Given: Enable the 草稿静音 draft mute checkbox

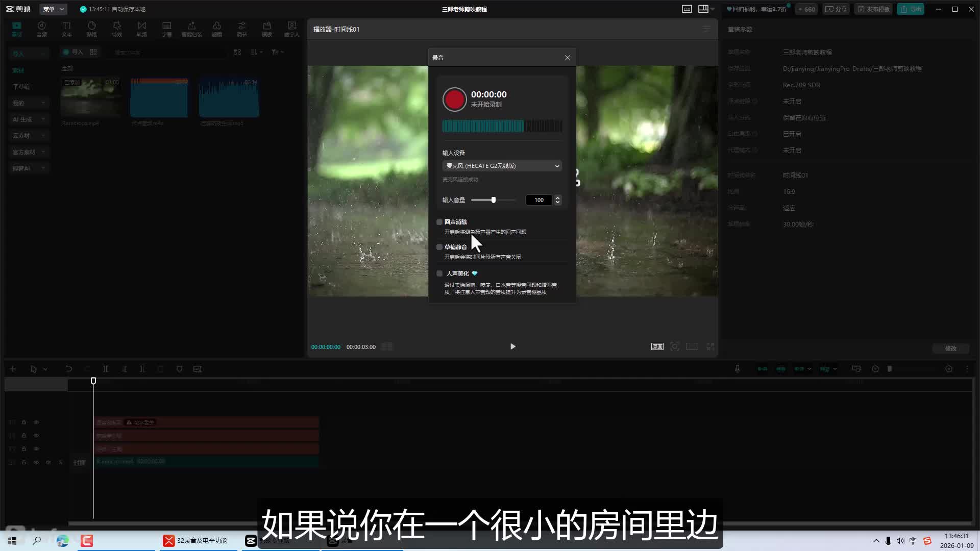Looking at the screenshot, I should coord(439,247).
